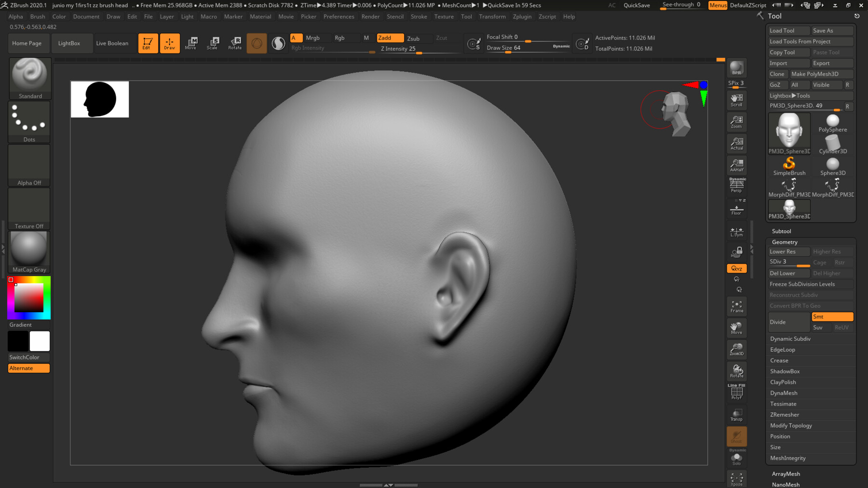Expand the Subtool panel
The height and width of the screenshot is (488, 868).
click(781, 231)
